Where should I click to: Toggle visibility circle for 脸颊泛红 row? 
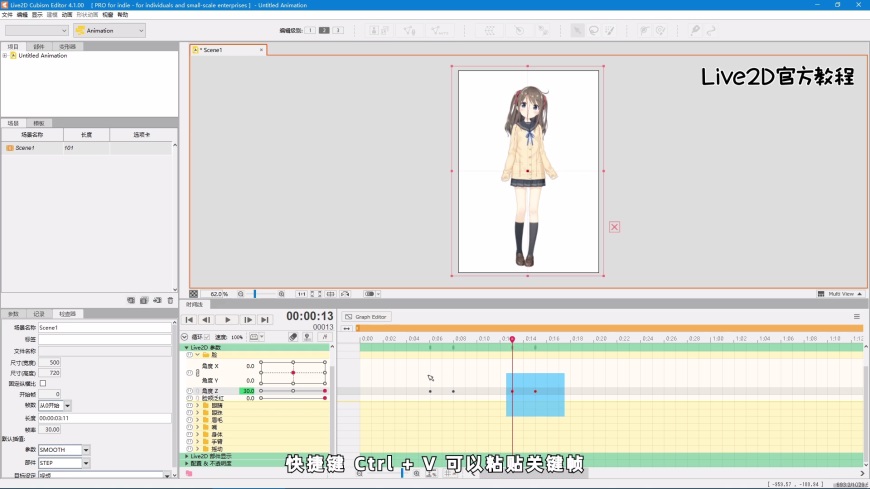pyautogui.click(x=189, y=398)
